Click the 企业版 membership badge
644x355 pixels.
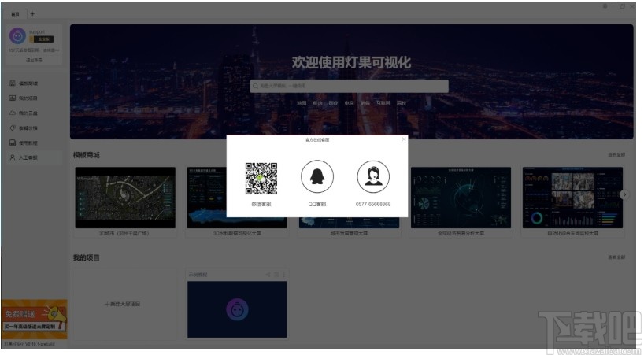pos(42,39)
